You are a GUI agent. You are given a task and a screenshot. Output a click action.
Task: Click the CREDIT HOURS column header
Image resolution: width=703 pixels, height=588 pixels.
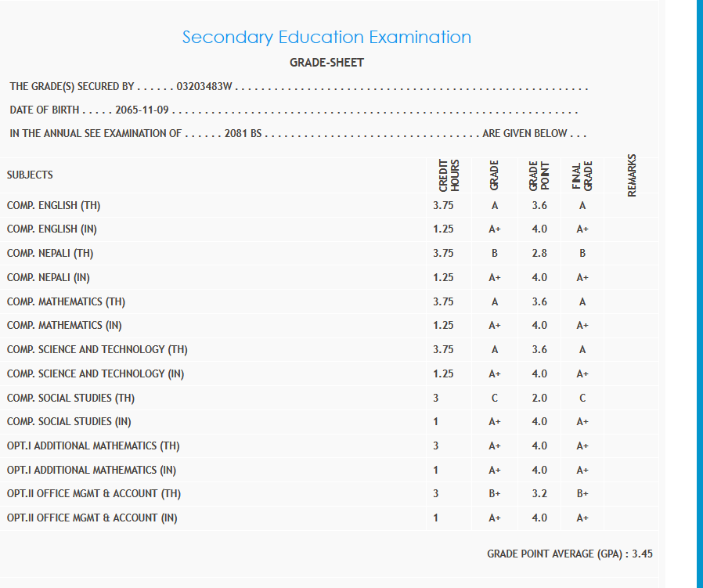[449, 175]
